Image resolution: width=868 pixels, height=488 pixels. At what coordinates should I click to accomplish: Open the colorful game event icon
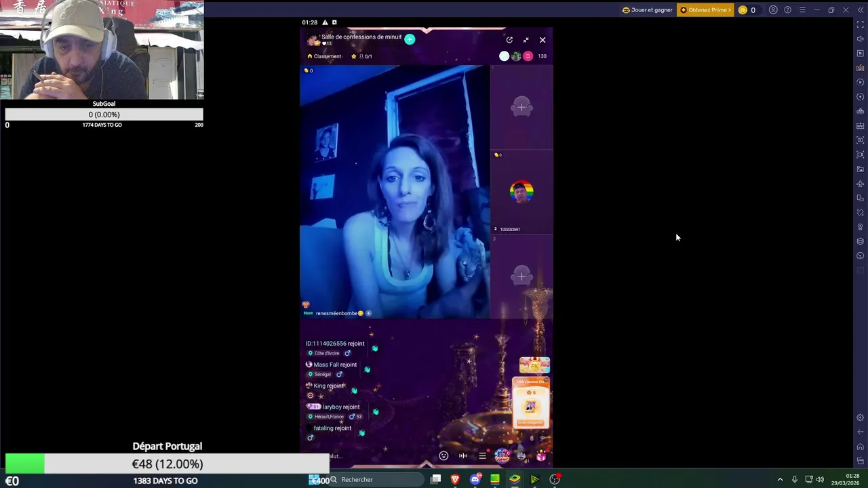502,455
